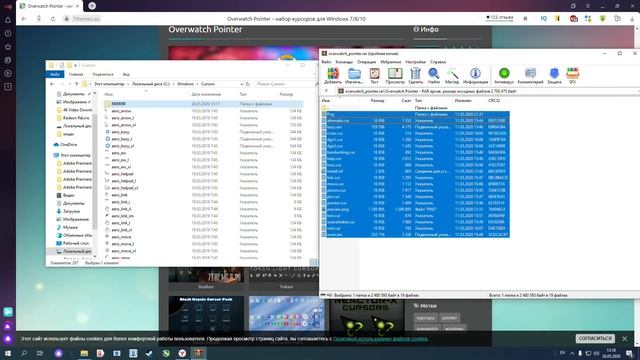Open Просмотр (View) in the WinRAR toolbar
Screen dimensions: 640x360
(395, 76)
